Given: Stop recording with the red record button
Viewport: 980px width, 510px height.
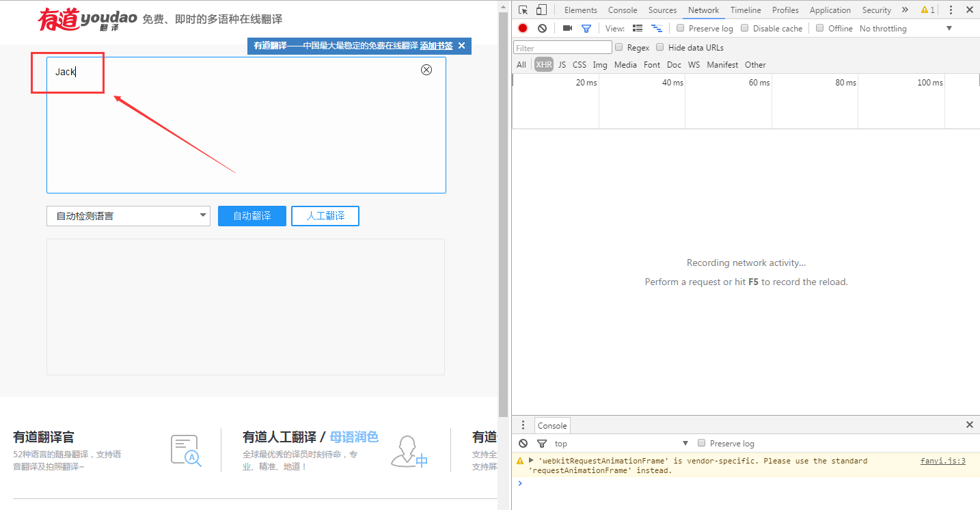Looking at the screenshot, I should tap(523, 28).
